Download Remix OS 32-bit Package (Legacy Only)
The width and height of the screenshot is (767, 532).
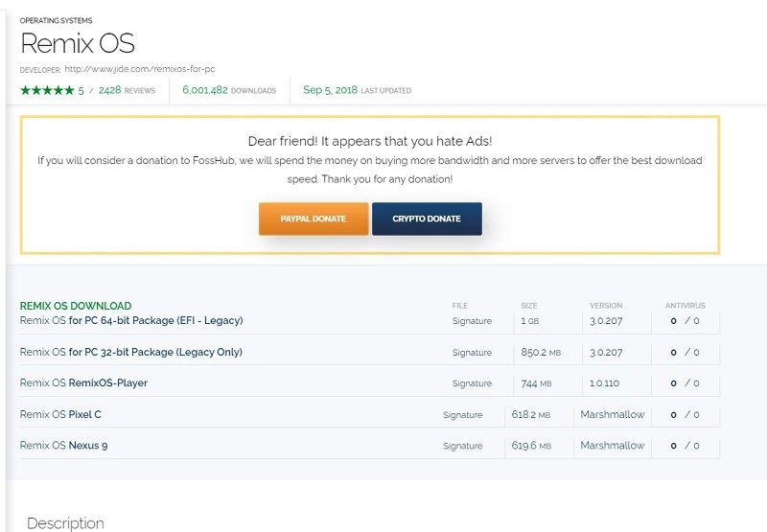coord(130,352)
